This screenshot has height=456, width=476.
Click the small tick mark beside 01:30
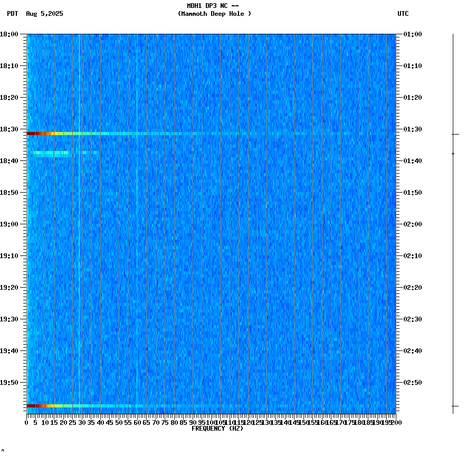[x=455, y=135]
